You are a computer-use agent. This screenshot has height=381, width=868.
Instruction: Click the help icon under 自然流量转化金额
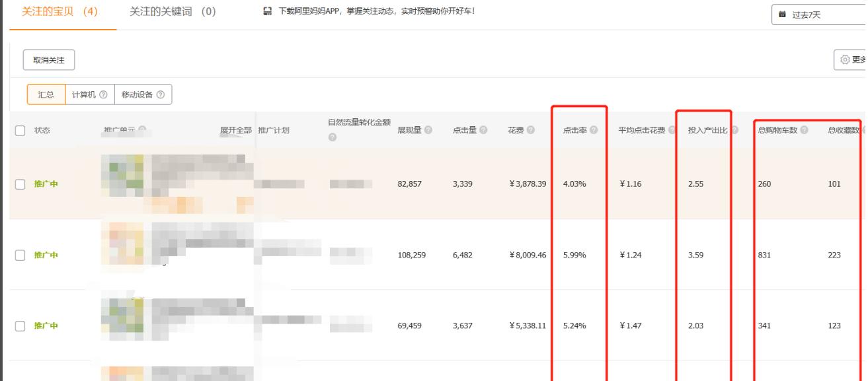pyautogui.click(x=334, y=137)
